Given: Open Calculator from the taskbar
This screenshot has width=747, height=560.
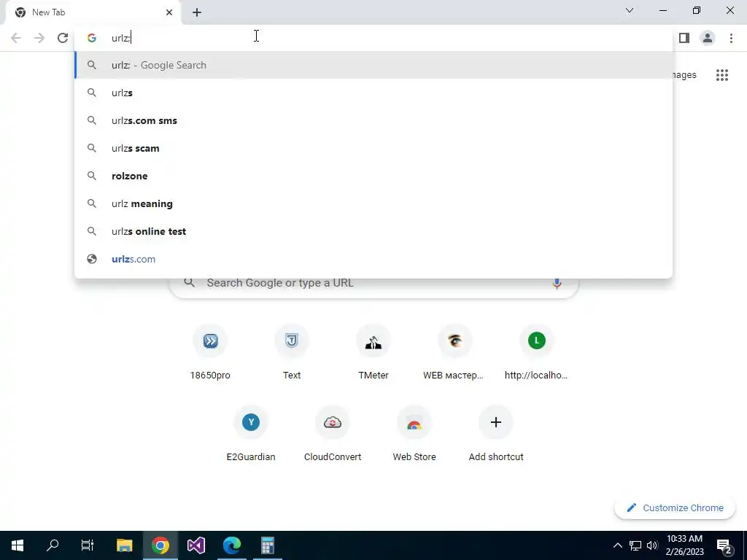Looking at the screenshot, I should tap(268, 545).
